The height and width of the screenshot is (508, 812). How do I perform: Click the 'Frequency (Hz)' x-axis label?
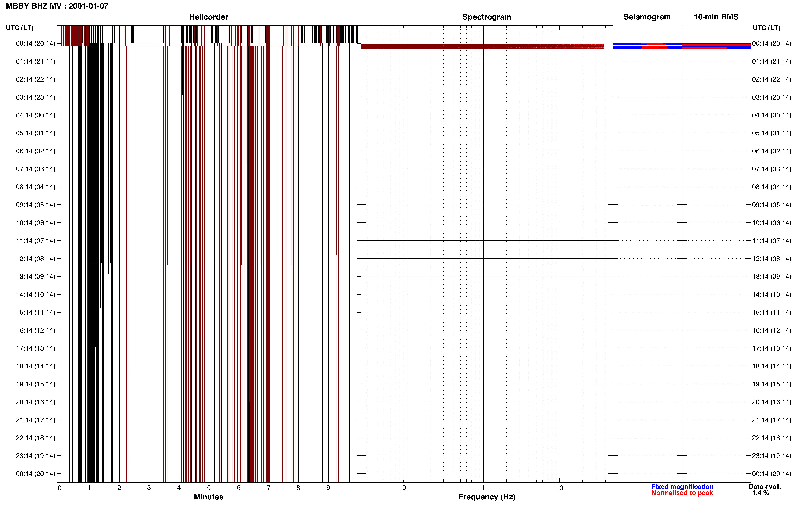(x=487, y=497)
